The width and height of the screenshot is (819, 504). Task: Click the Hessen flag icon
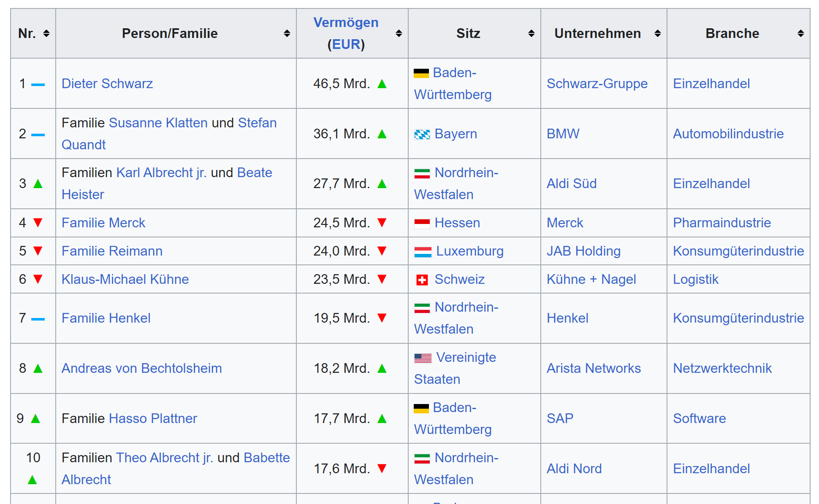click(x=422, y=223)
